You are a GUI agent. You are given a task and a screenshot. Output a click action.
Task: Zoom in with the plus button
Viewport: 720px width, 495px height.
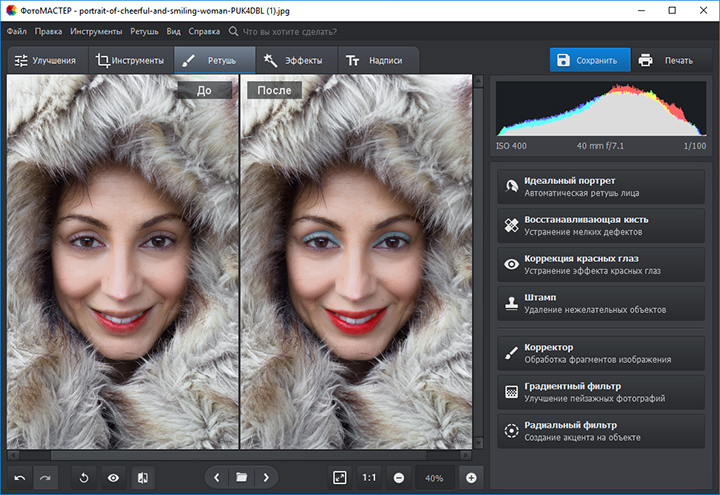click(471, 478)
